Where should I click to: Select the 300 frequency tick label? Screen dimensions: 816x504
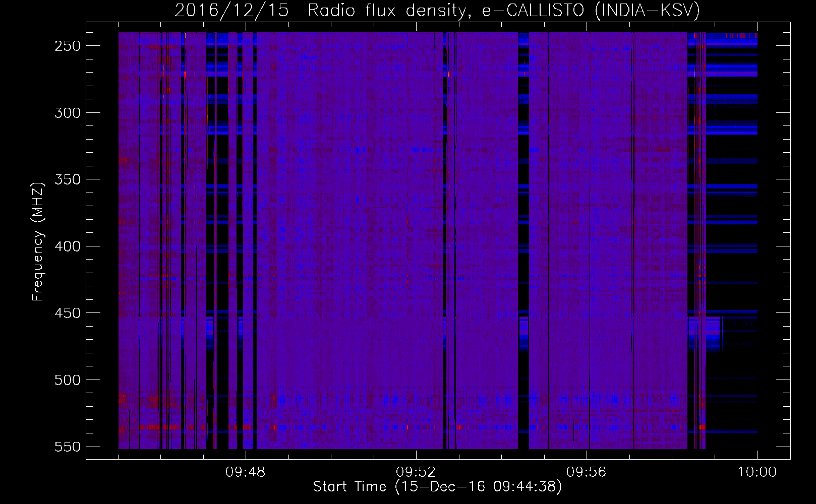[68, 113]
